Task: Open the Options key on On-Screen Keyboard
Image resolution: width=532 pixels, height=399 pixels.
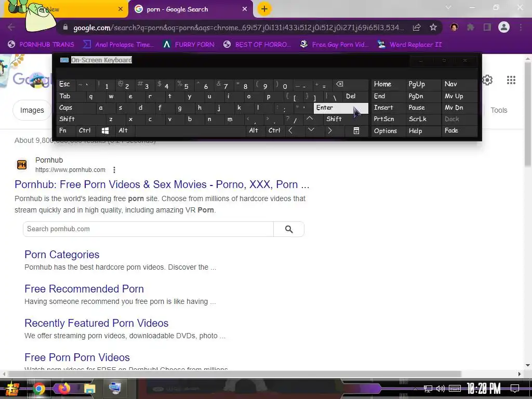Action: (x=388, y=130)
